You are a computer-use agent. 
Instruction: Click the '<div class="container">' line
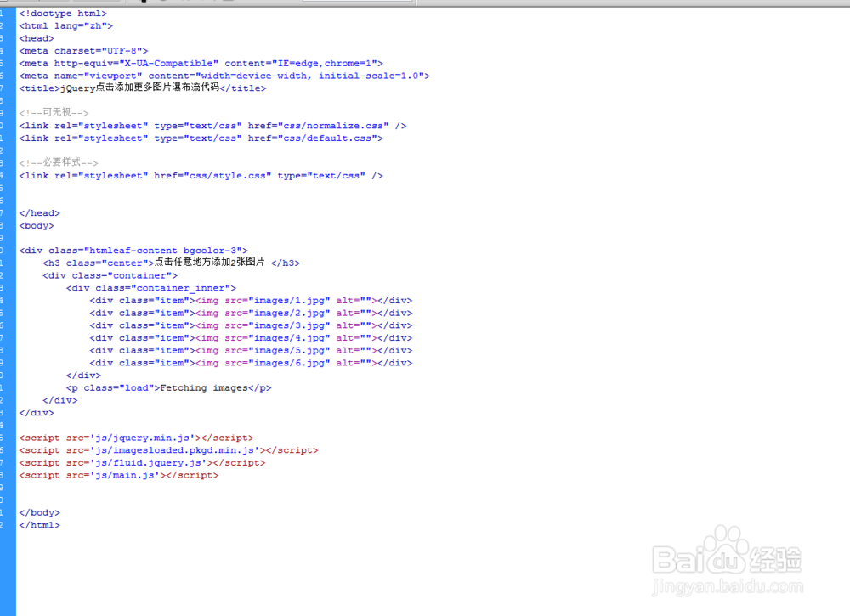(x=110, y=275)
